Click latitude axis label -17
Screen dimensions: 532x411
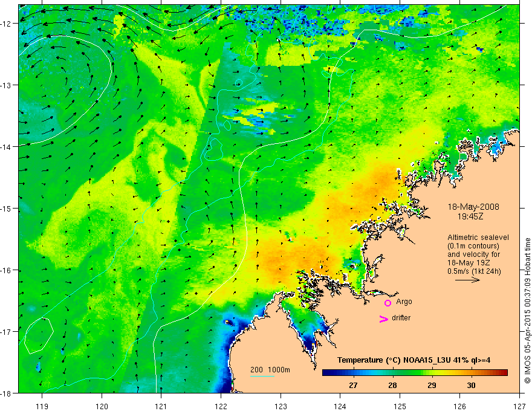coord(7,332)
